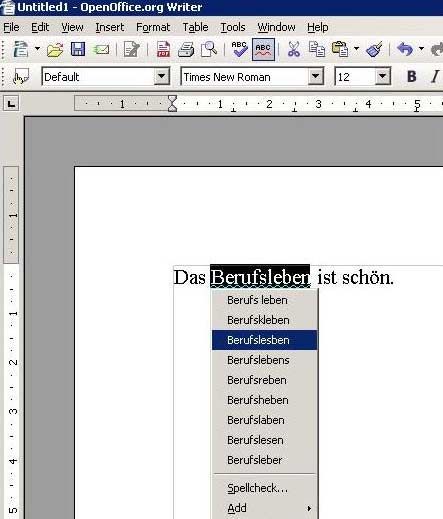The height and width of the screenshot is (519, 443).
Task: Click the Paste clipboard icon
Action: [340, 49]
